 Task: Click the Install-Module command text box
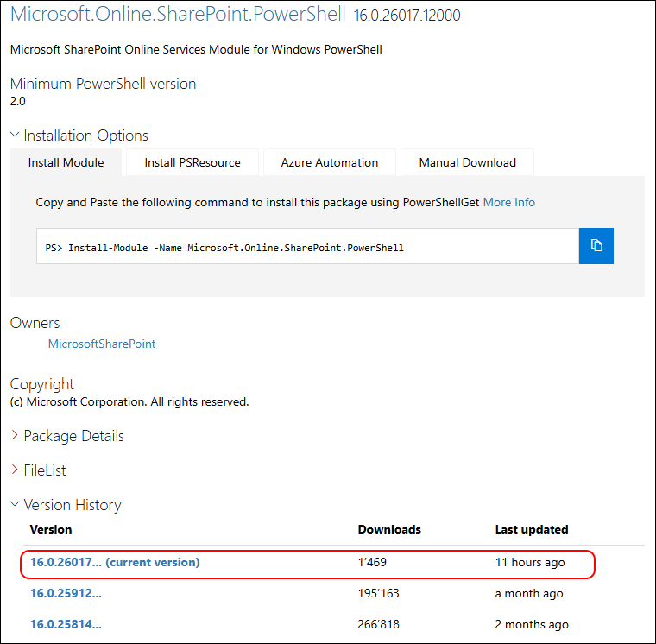(x=307, y=246)
